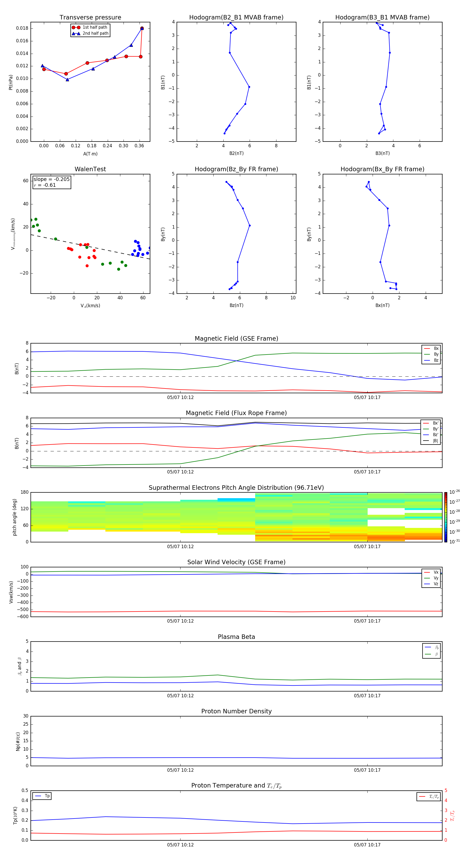The width and height of the screenshot is (473, 868).
Task: Click '05/07 10:17' tick under GSE magnetic field
Action: 367,398
